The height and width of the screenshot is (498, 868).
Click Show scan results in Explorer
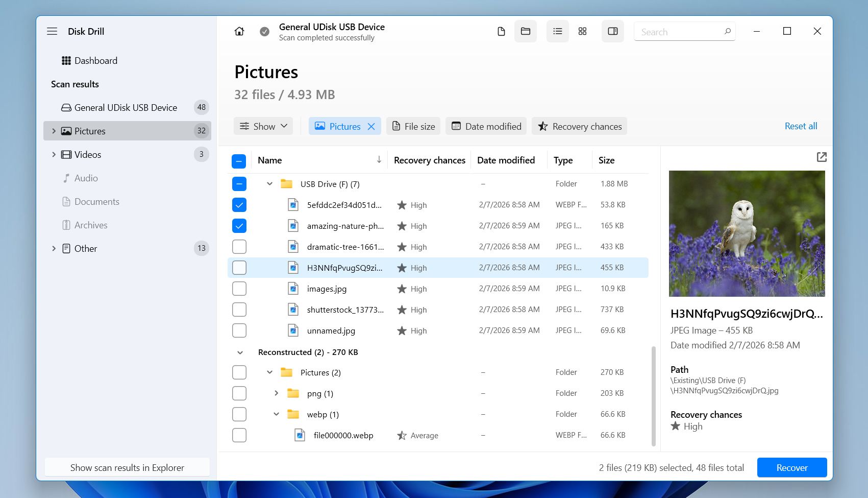point(127,467)
